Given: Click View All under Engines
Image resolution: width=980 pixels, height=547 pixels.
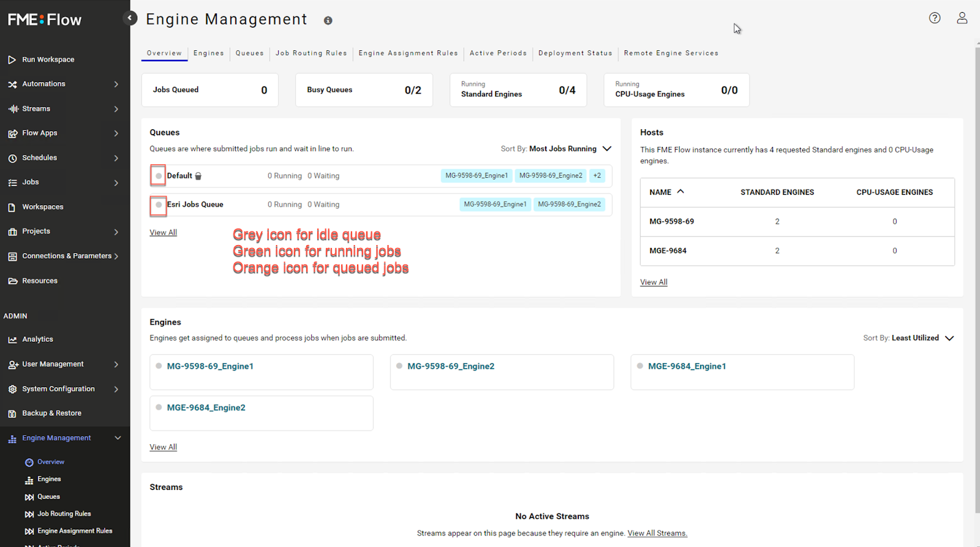Looking at the screenshot, I should coord(163,447).
